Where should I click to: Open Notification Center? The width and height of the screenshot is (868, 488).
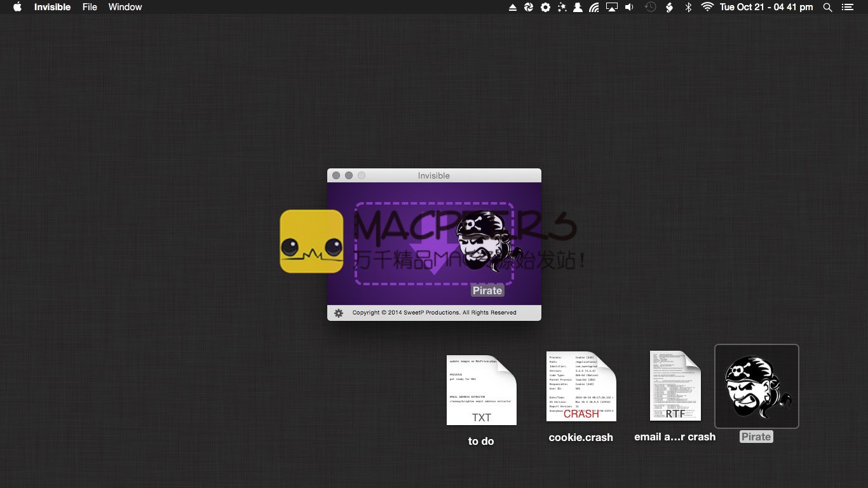[x=847, y=7]
